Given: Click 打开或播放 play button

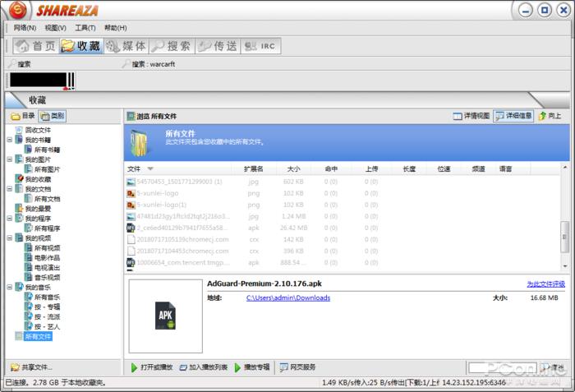Looking at the screenshot, I should (152, 367).
